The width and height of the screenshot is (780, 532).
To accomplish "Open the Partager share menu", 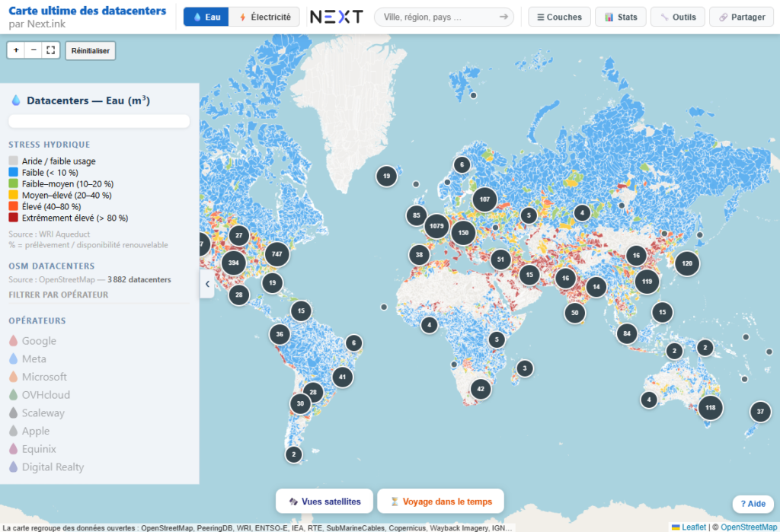I will click(741, 17).
